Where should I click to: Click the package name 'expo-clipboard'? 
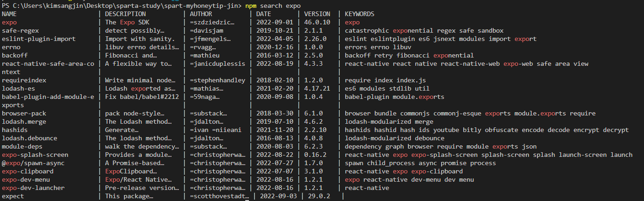click(x=28, y=171)
